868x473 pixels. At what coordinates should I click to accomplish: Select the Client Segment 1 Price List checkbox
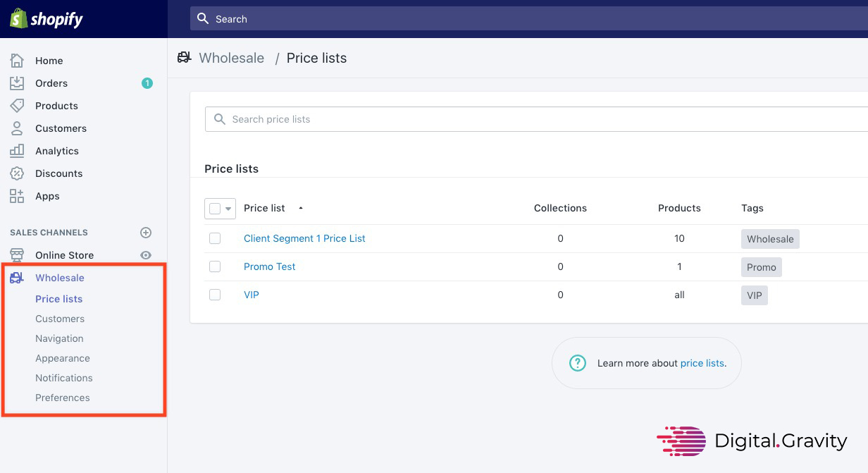pyautogui.click(x=215, y=238)
